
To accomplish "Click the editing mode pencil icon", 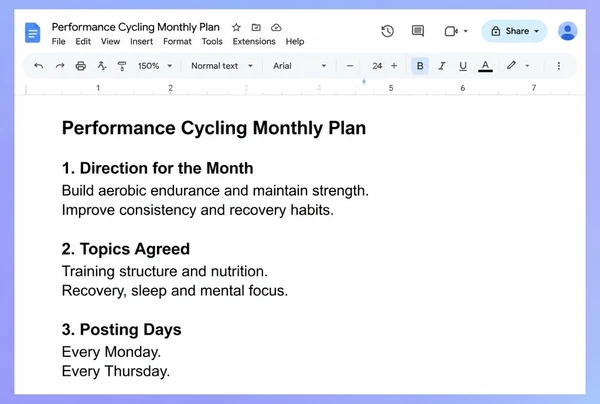I will 511,65.
